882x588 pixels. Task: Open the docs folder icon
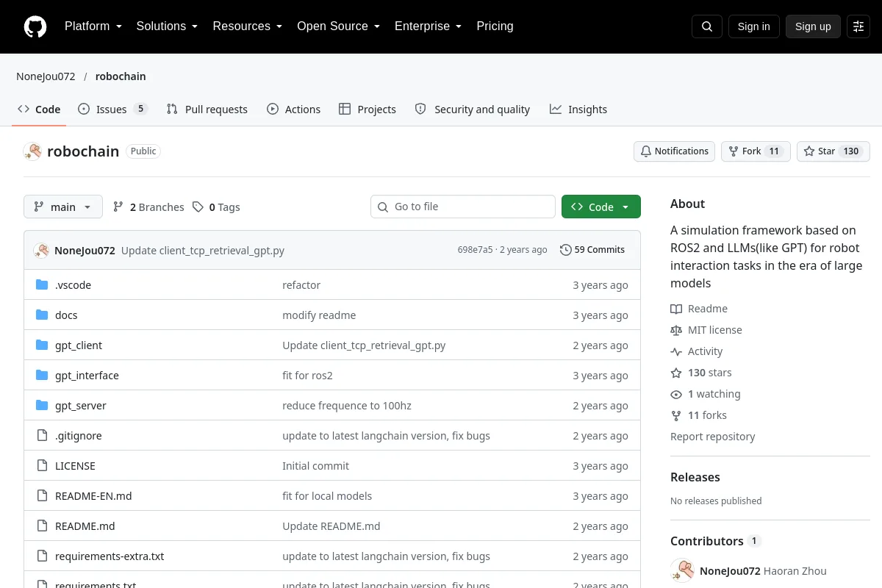[x=42, y=315]
